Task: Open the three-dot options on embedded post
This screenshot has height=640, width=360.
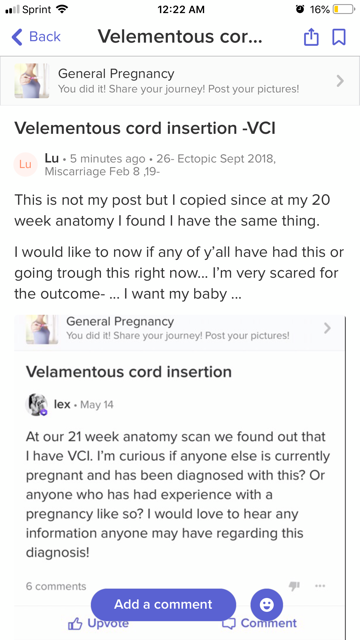Action: point(320,586)
